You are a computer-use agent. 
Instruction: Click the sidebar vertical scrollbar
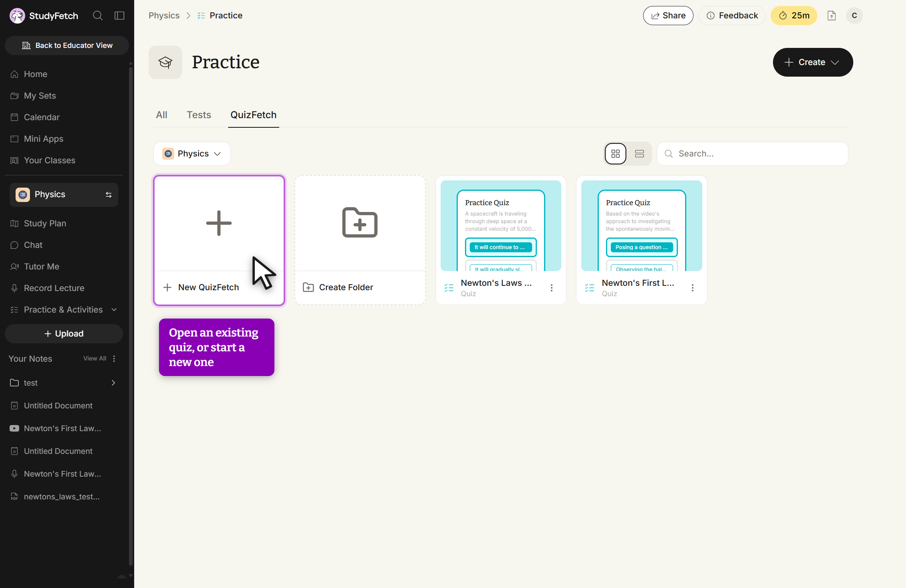pos(131,315)
